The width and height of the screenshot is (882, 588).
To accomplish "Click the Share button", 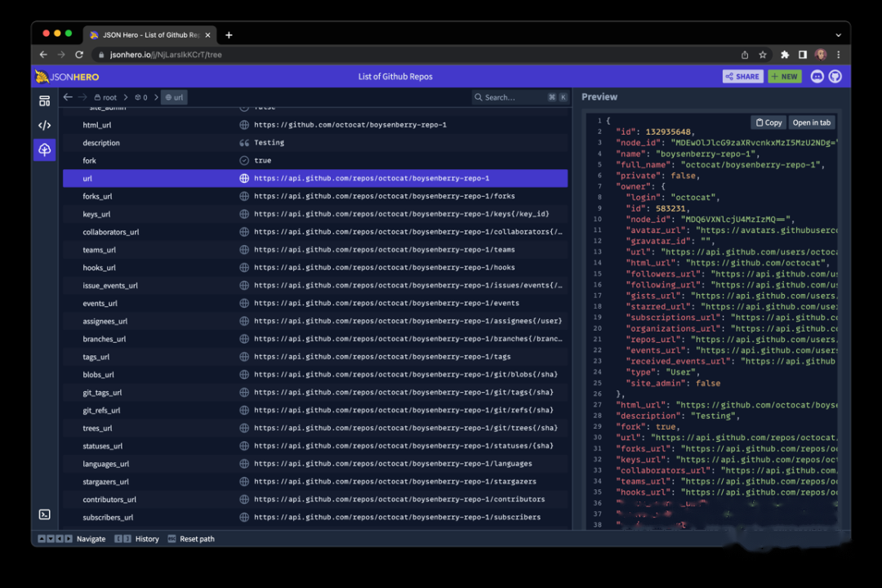I will [742, 77].
